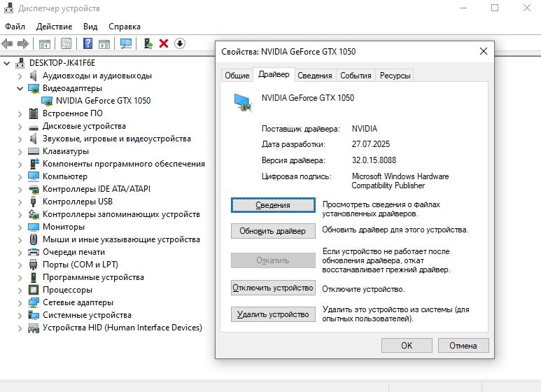This screenshot has height=392, width=541.
Task: Click the firmware chip icon
Action: [x=34, y=113]
